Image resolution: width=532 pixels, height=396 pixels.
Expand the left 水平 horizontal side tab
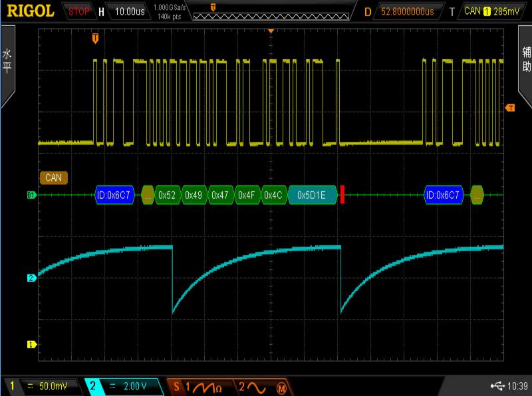[x=7, y=63]
